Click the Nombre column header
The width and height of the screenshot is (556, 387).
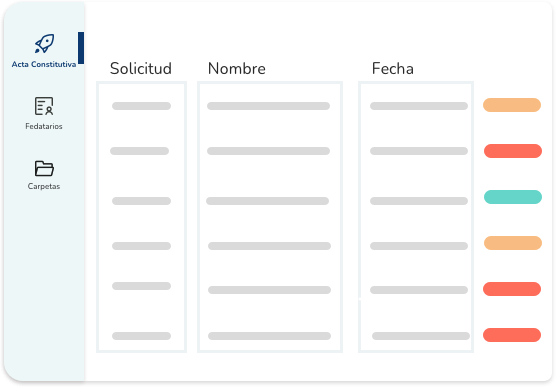click(x=237, y=68)
